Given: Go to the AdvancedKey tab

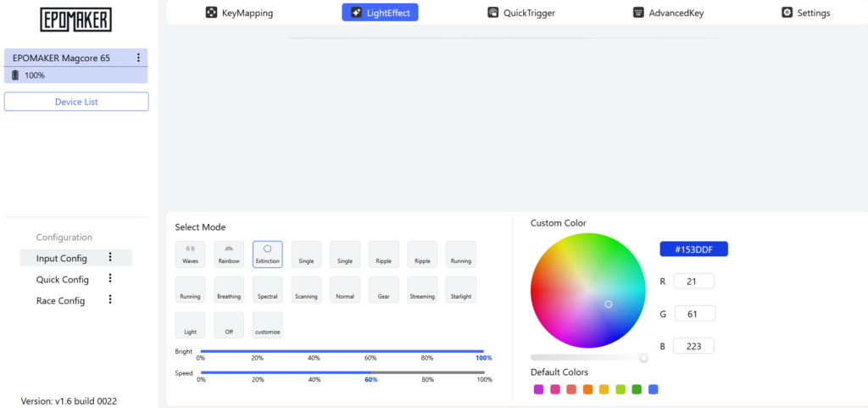Looking at the screenshot, I should pos(668,13).
